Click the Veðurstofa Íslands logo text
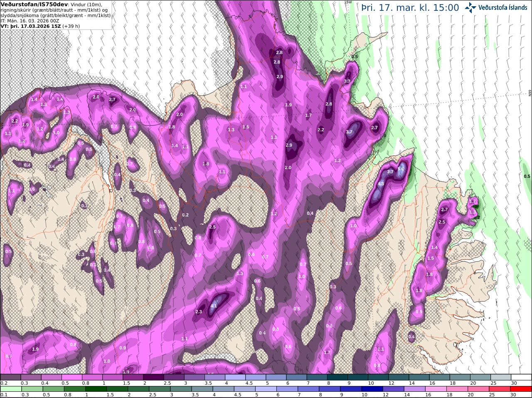This screenshot has height=398, width=532. pyautogui.click(x=503, y=7)
